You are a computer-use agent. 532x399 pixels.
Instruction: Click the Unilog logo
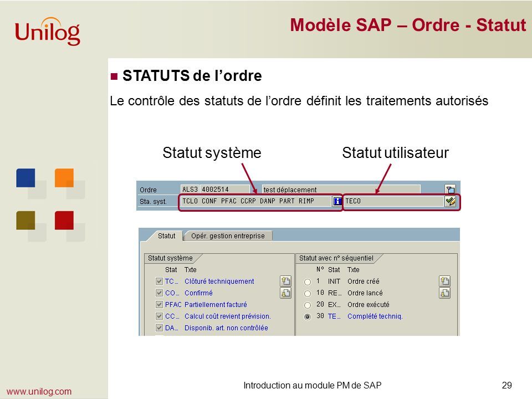click(x=48, y=32)
